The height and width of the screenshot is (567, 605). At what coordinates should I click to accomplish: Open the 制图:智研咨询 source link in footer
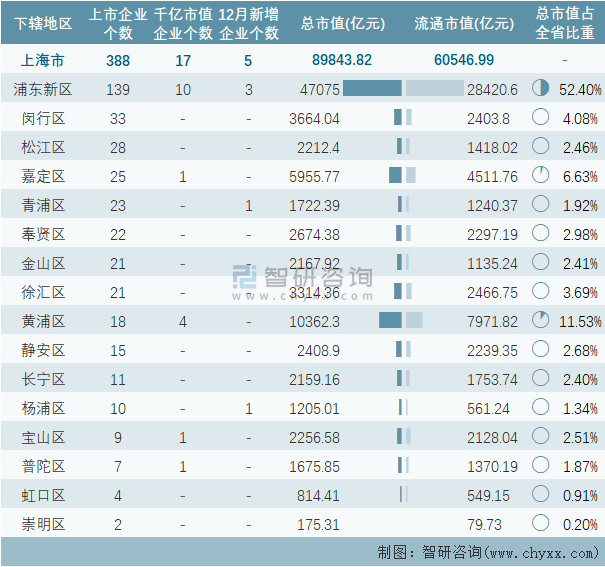tap(488, 552)
